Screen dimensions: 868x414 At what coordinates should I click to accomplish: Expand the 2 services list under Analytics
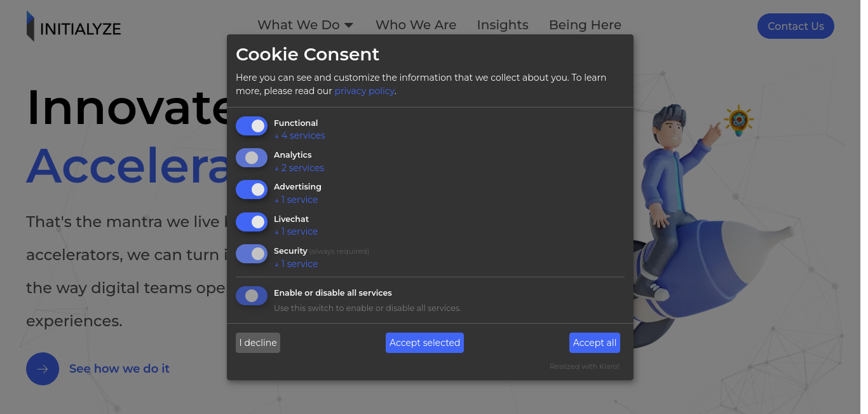coord(299,168)
